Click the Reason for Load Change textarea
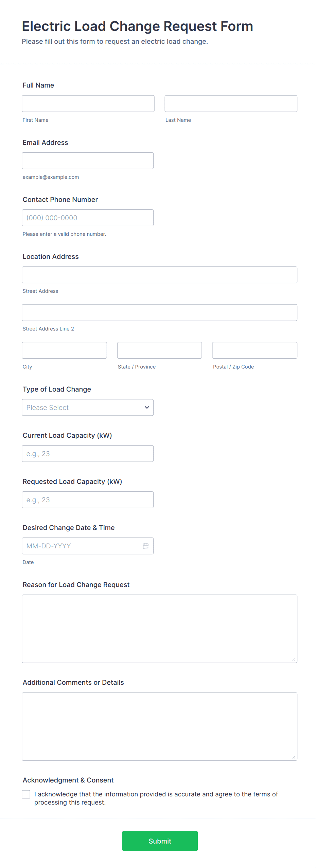The height and width of the screenshot is (868, 316). pyautogui.click(x=159, y=628)
